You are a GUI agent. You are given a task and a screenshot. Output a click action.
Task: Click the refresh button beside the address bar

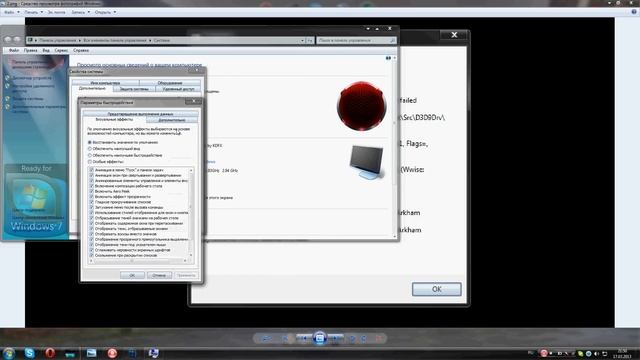(x=310, y=40)
